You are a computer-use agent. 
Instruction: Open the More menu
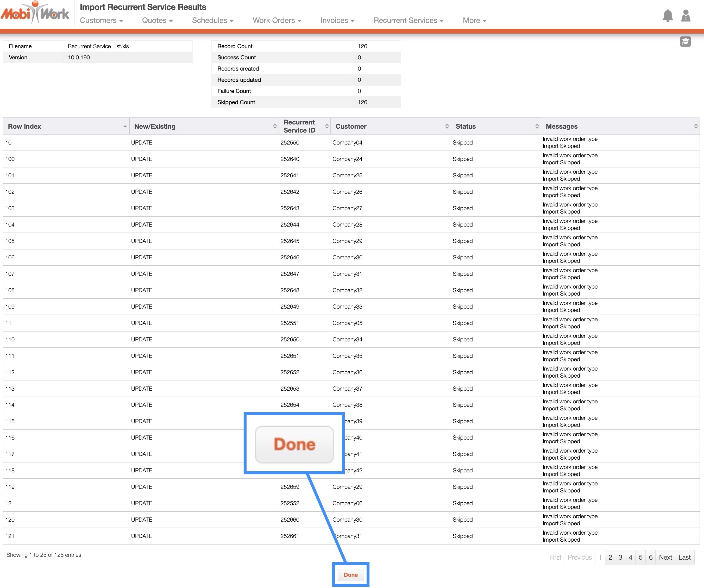coord(474,21)
